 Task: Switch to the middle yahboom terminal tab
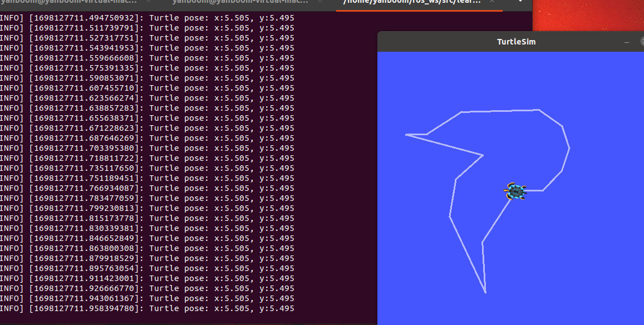(x=240, y=2)
